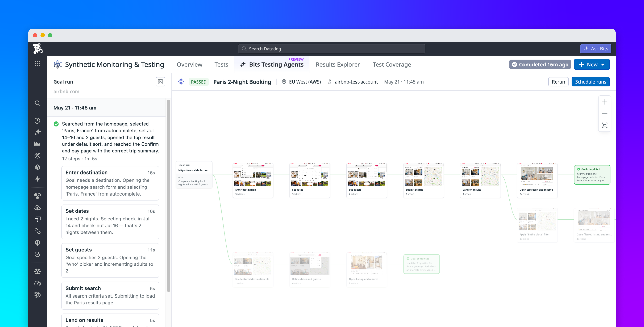Click the Completed 16m ago status button
The width and height of the screenshot is (644, 327).
pos(540,65)
